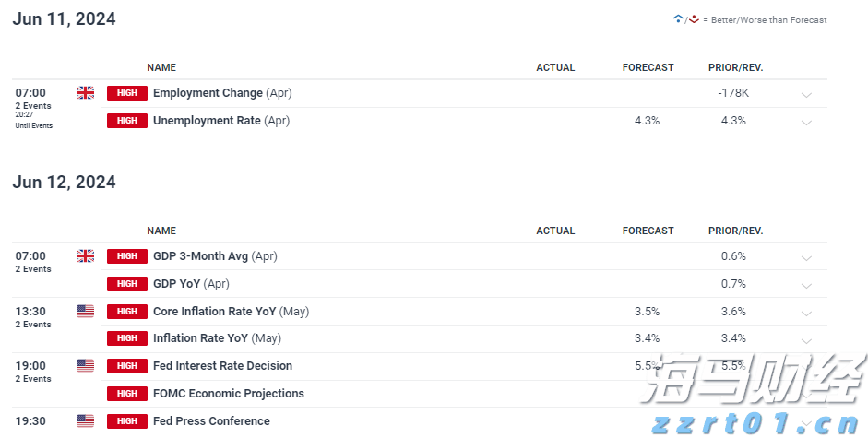Image resolution: width=868 pixels, height=438 pixels.
Task: Expand the GDP 3-Month Avg row details
Action: tap(806, 257)
